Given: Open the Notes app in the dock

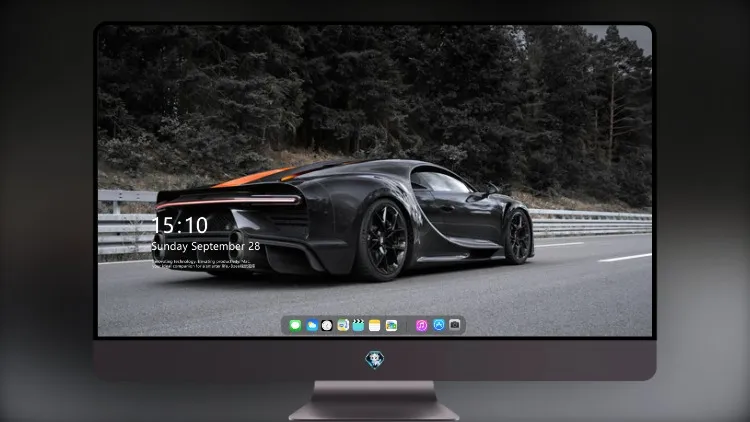Looking at the screenshot, I should pyautogui.click(x=375, y=326).
